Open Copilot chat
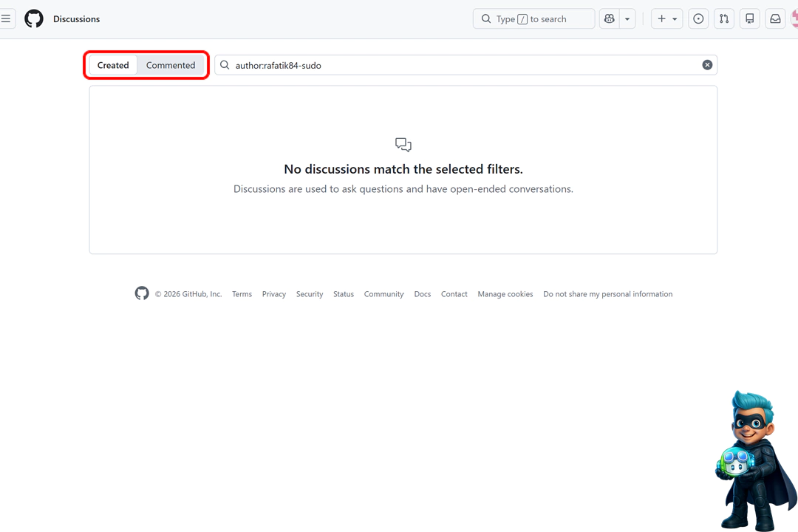The image size is (798, 532). click(609, 18)
